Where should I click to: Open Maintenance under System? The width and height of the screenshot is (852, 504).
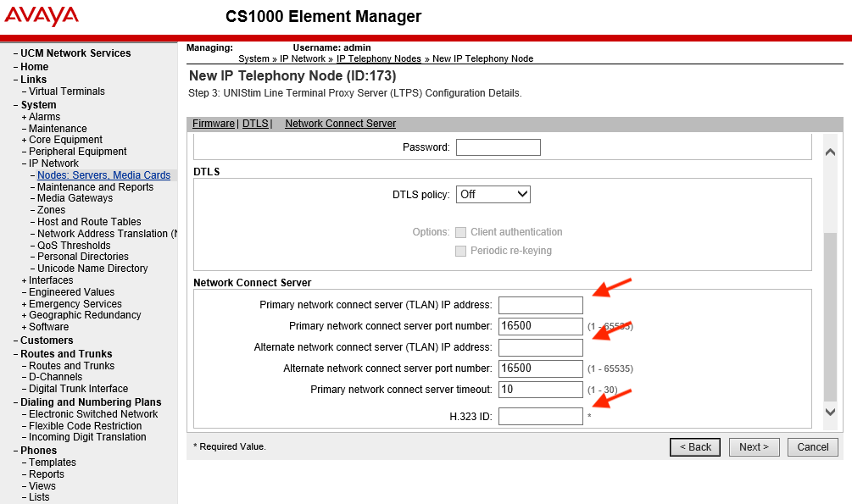tap(58, 129)
